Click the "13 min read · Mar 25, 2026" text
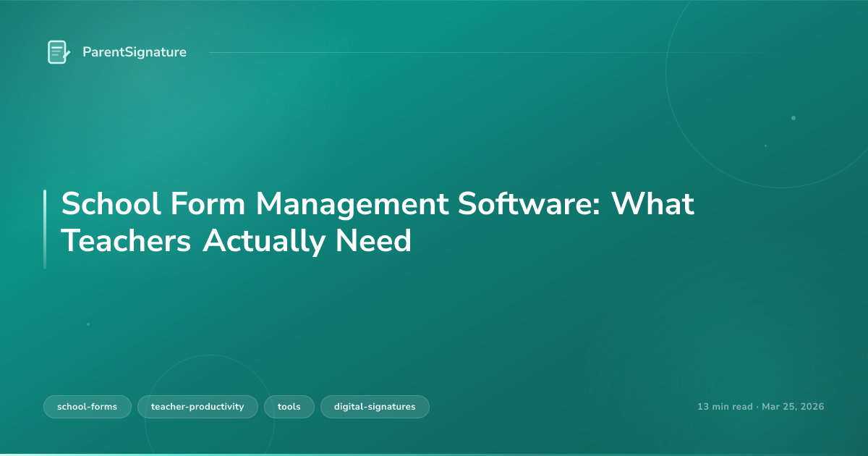868x456 pixels. [x=760, y=407]
